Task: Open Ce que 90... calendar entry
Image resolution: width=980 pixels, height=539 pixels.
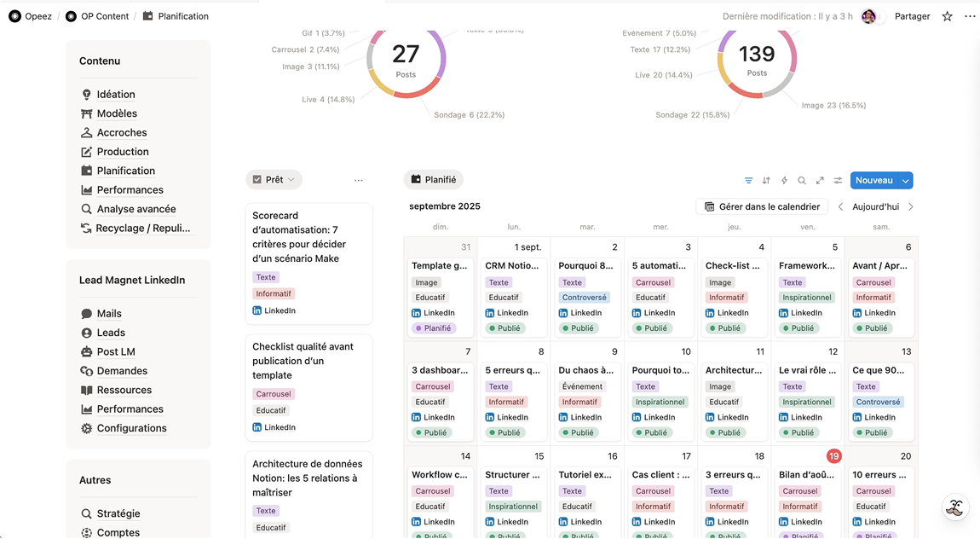Action: click(881, 402)
